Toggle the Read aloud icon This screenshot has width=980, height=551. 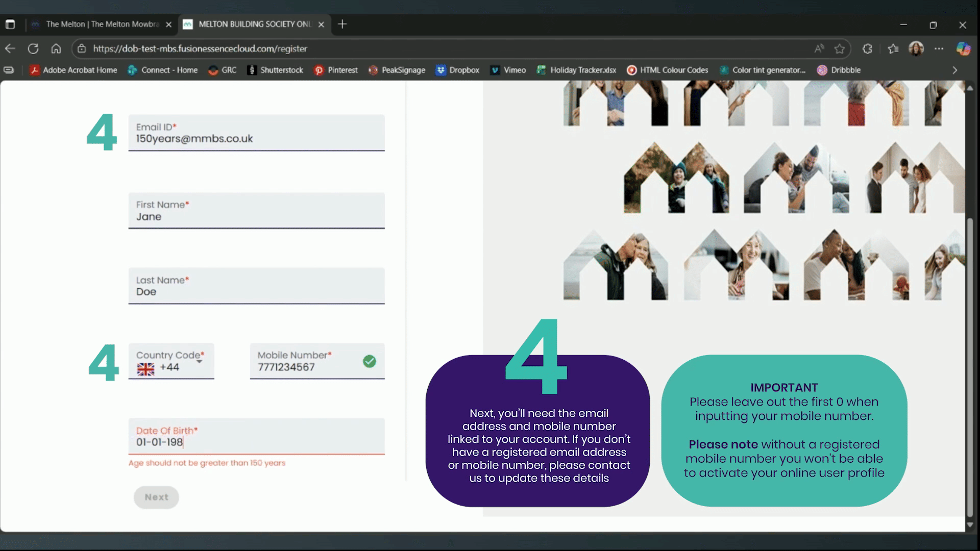pyautogui.click(x=819, y=48)
